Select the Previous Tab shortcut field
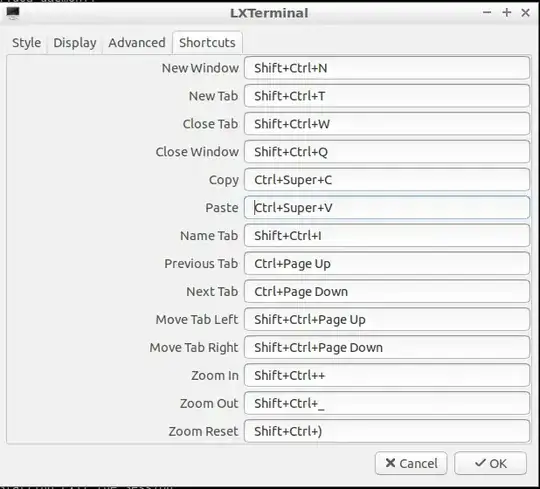Screen dimensions: 540x489 click(x=387, y=263)
